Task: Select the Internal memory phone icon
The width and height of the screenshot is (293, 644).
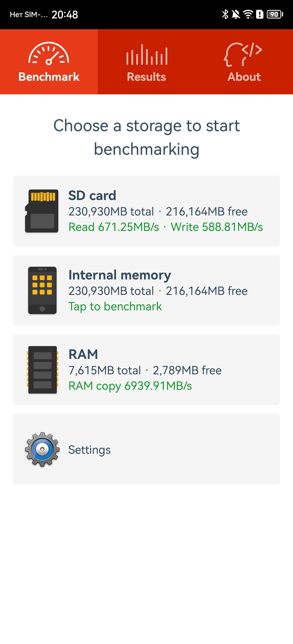Action: coord(42,290)
